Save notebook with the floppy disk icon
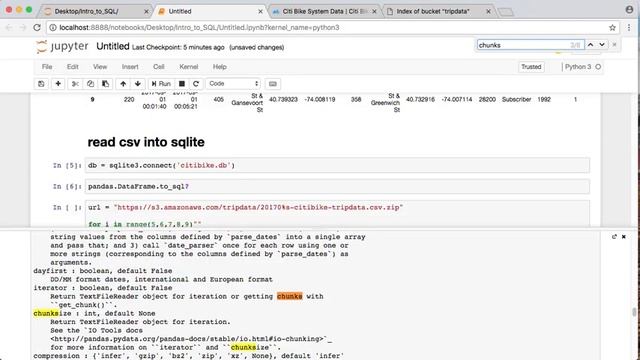640x360 pixels. click(x=41, y=84)
